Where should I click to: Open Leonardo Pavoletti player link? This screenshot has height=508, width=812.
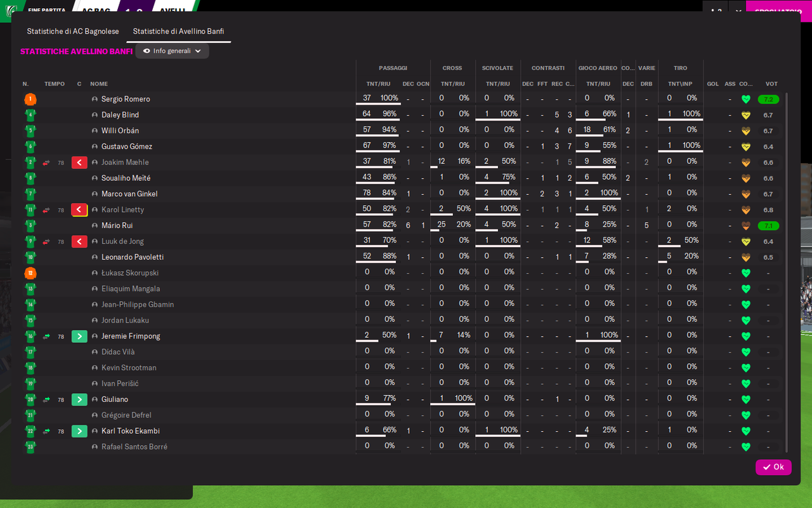(x=133, y=257)
